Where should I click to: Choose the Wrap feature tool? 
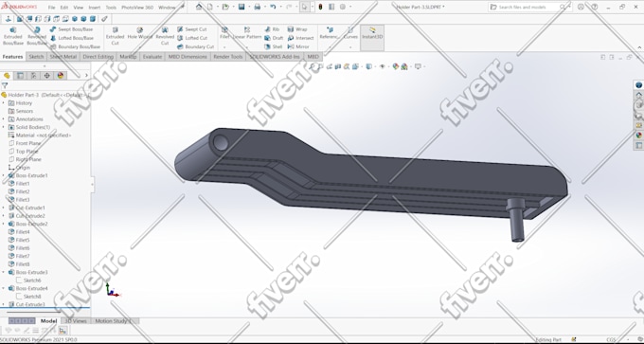pos(297,29)
